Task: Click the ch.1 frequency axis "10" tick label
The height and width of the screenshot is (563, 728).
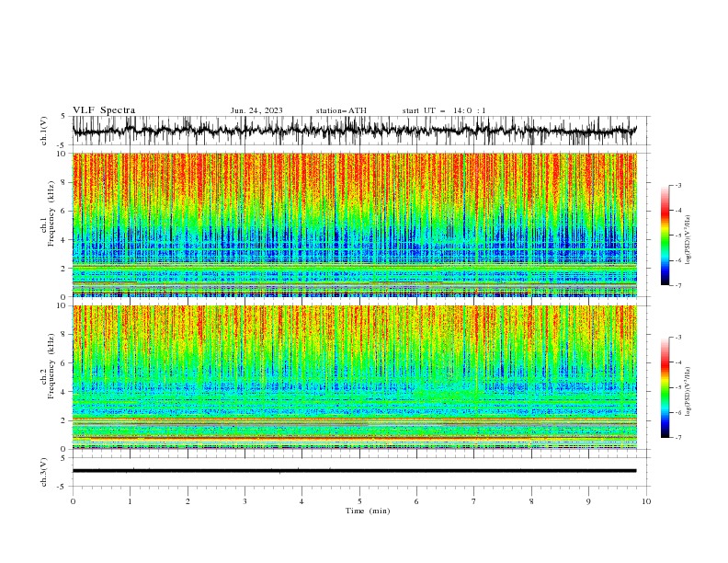Action: coord(63,154)
